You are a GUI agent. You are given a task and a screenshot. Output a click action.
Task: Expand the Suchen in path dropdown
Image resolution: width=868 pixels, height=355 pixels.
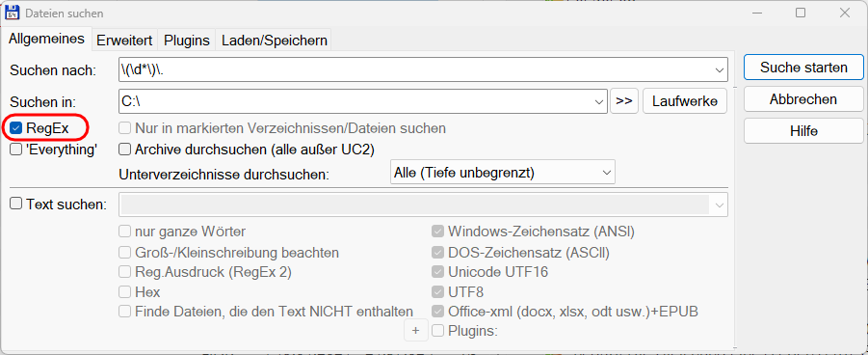(598, 101)
